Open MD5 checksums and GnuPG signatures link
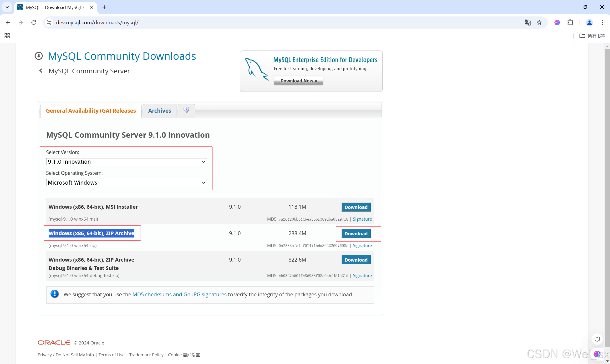The height and width of the screenshot is (364, 610). 179,294
